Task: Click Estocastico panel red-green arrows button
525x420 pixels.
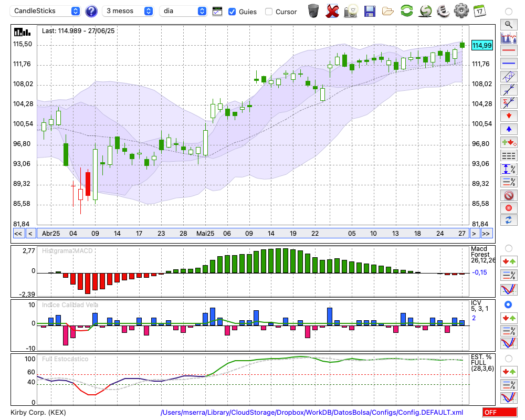Action: pos(509,371)
